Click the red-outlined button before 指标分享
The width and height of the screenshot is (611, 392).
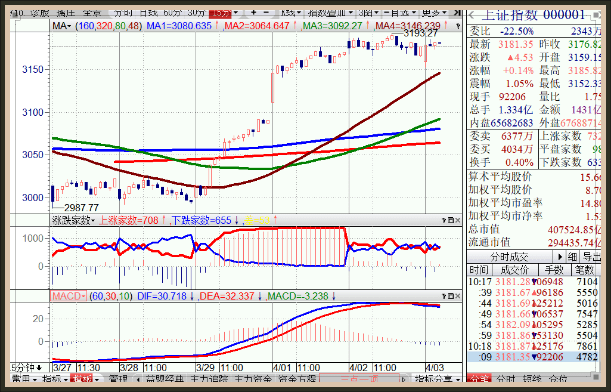click(x=359, y=379)
